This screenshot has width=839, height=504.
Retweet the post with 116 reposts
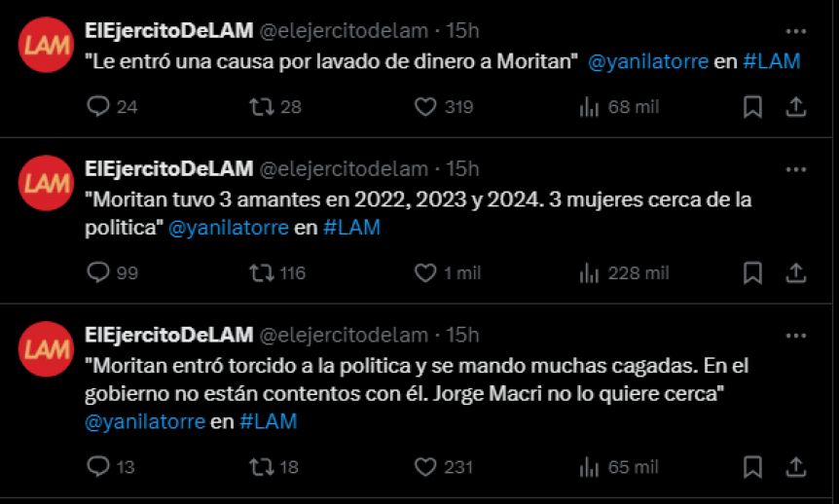pyautogui.click(x=262, y=272)
